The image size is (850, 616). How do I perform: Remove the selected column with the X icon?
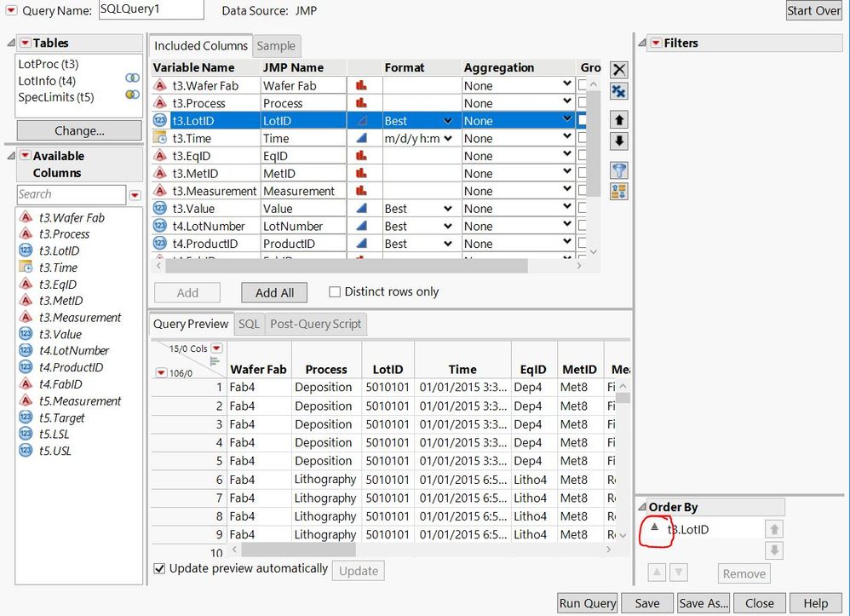click(619, 69)
